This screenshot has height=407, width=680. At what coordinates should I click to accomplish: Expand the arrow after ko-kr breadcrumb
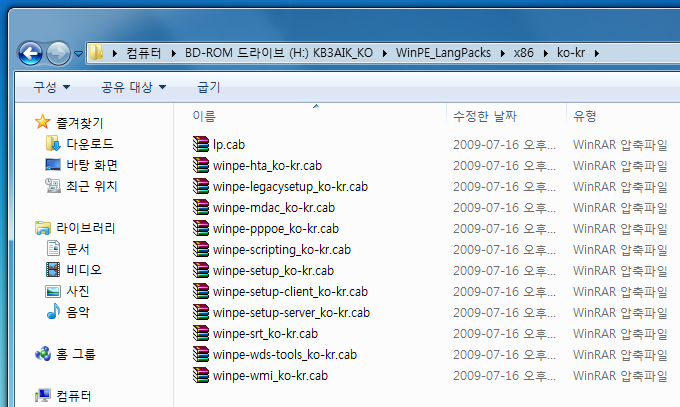pyautogui.click(x=597, y=53)
